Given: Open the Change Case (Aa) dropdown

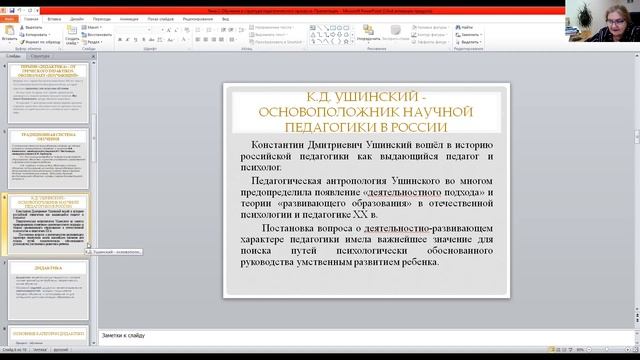Looking at the screenshot, I should pyautogui.click(x=171, y=40).
